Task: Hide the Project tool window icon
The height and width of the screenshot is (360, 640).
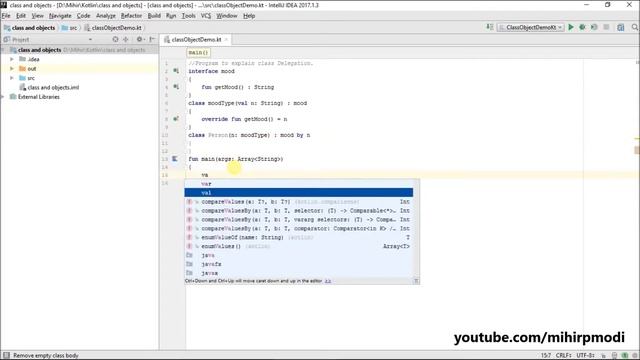Action: (x=152, y=40)
